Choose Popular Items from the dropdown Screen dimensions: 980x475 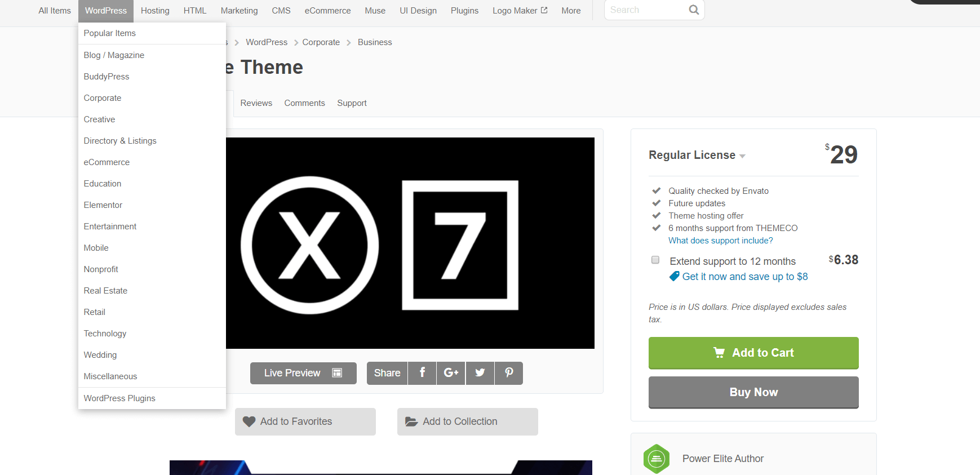coord(152,33)
